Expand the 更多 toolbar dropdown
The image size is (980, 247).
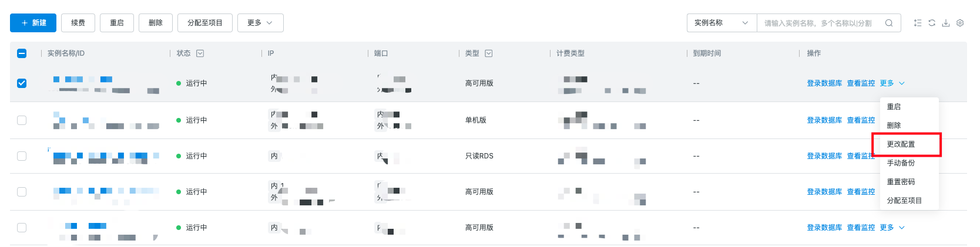coord(260,23)
